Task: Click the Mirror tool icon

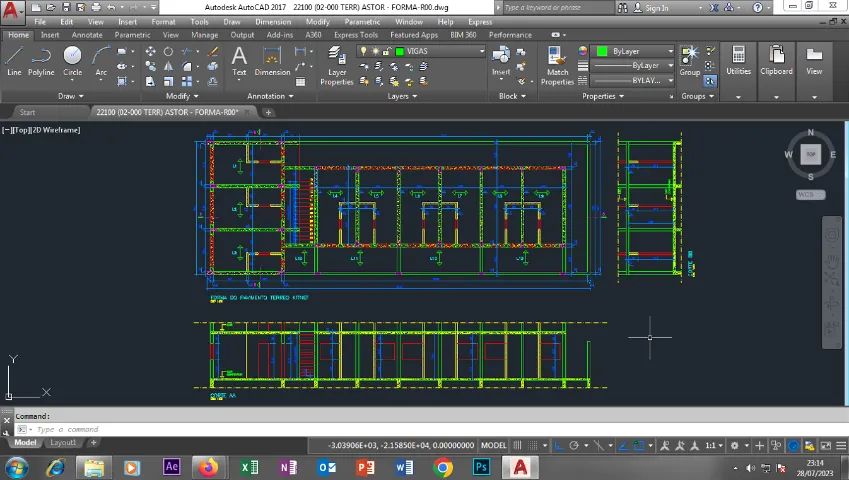Action: click(x=168, y=66)
